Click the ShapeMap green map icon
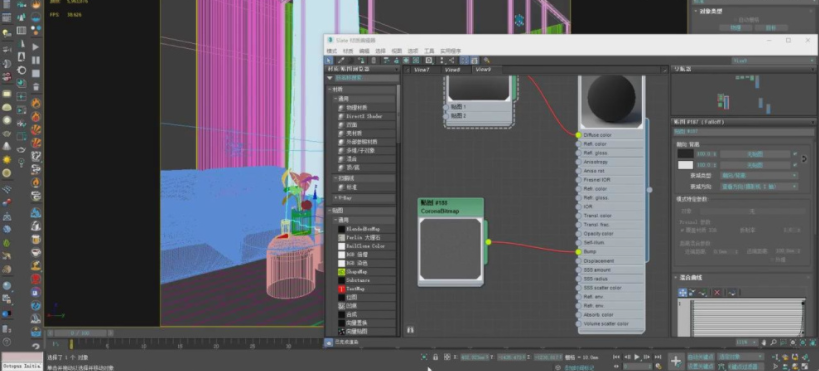819x371 pixels. point(342,272)
